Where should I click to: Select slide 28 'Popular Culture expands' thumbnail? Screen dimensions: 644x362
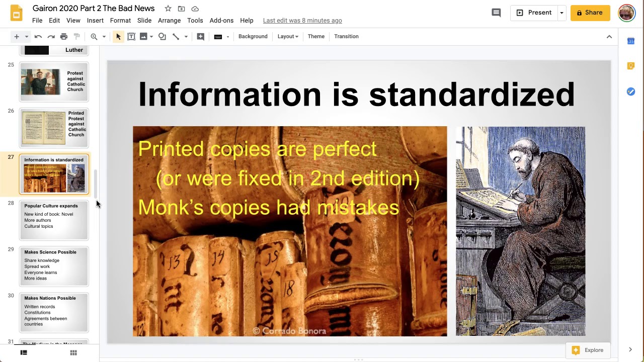pyautogui.click(x=54, y=220)
